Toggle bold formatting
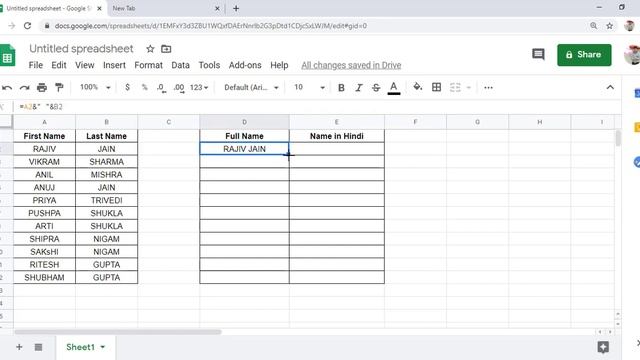The image size is (640, 360). [341, 87]
